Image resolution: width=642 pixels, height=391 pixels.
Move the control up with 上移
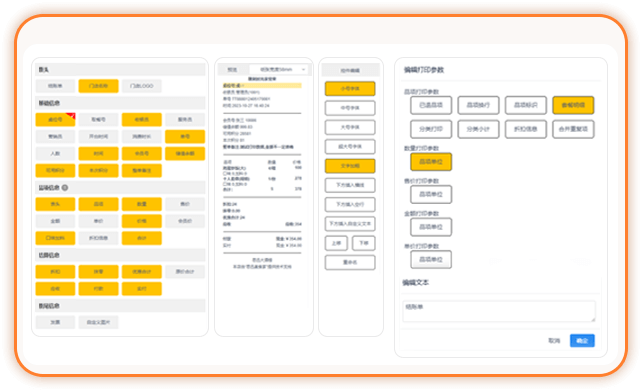(x=336, y=243)
